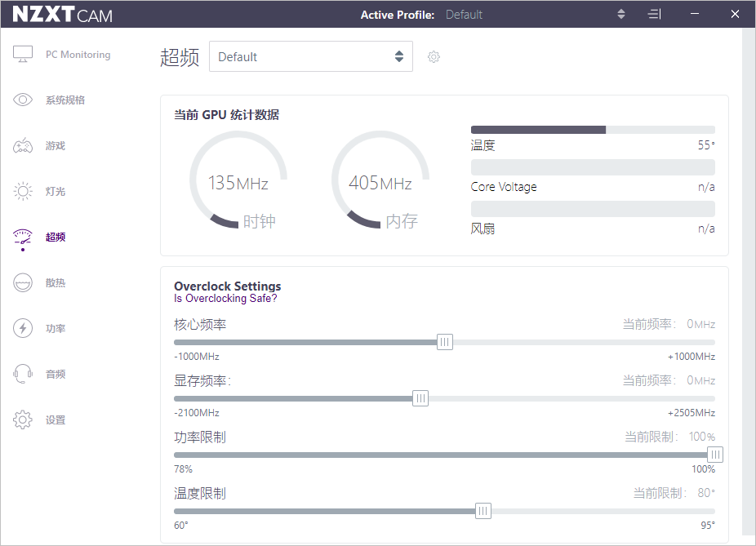Click the 游戏 gamepad icon
756x546 pixels.
tap(23, 146)
